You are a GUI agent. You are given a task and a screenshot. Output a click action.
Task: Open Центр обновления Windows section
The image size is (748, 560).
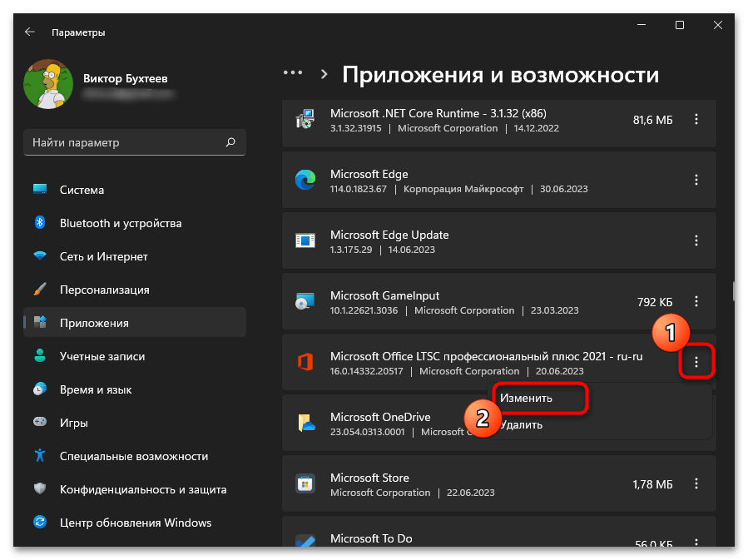tap(135, 523)
